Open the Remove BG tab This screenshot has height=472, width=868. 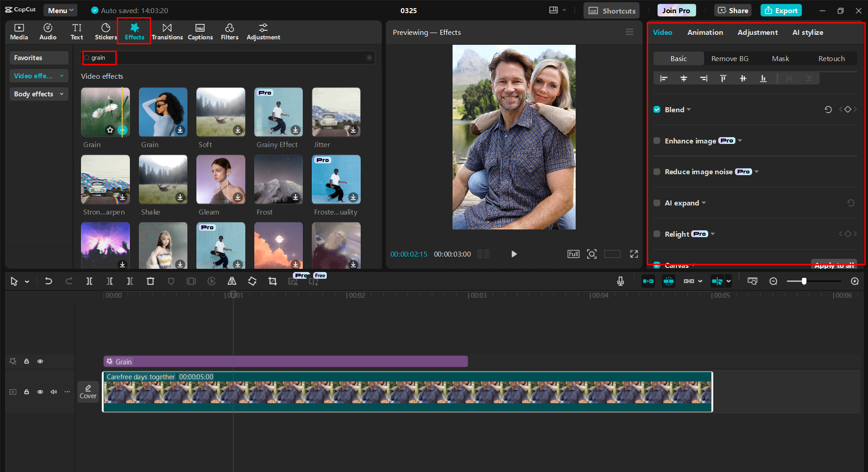coord(730,58)
